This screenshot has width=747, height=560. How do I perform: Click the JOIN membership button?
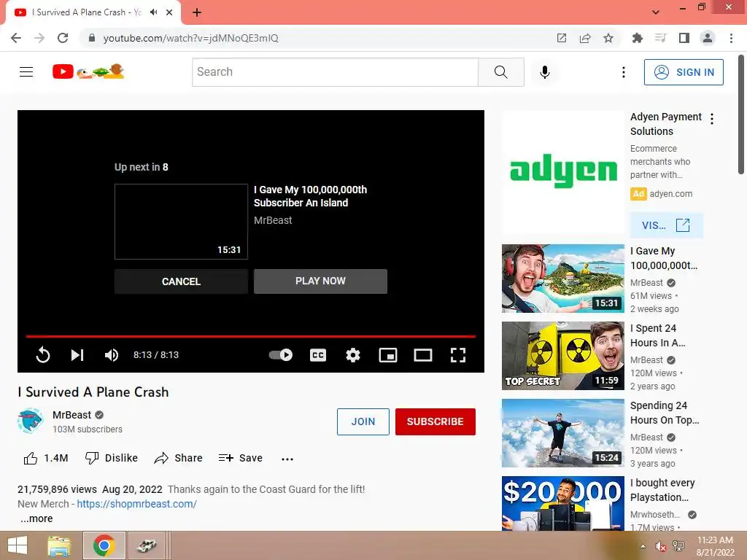point(363,421)
